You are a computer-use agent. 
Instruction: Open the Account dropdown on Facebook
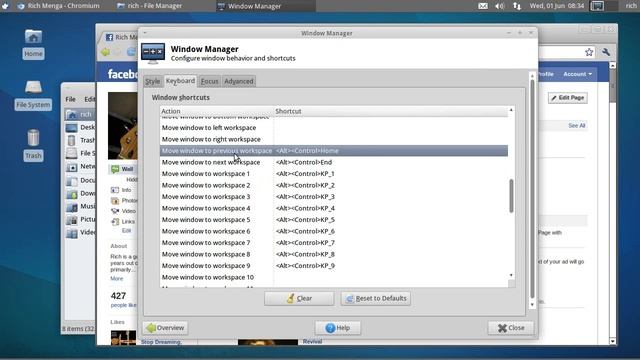pyautogui.click(x=578, y=74)
